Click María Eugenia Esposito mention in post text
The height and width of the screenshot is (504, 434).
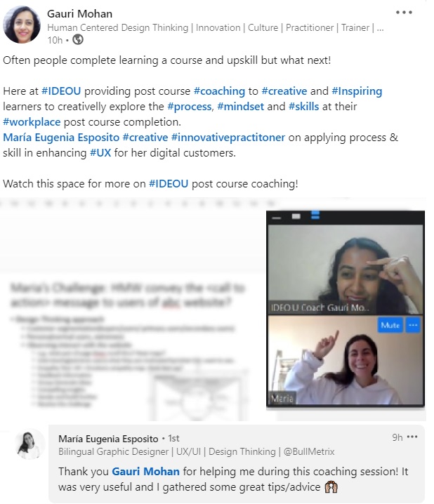pyautogui.click(x=61, y=138)
